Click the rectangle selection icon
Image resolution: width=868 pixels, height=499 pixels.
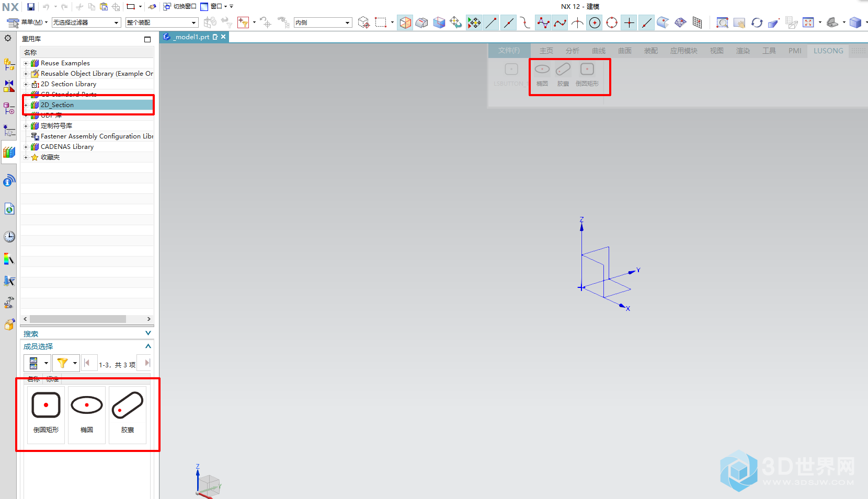381,22
